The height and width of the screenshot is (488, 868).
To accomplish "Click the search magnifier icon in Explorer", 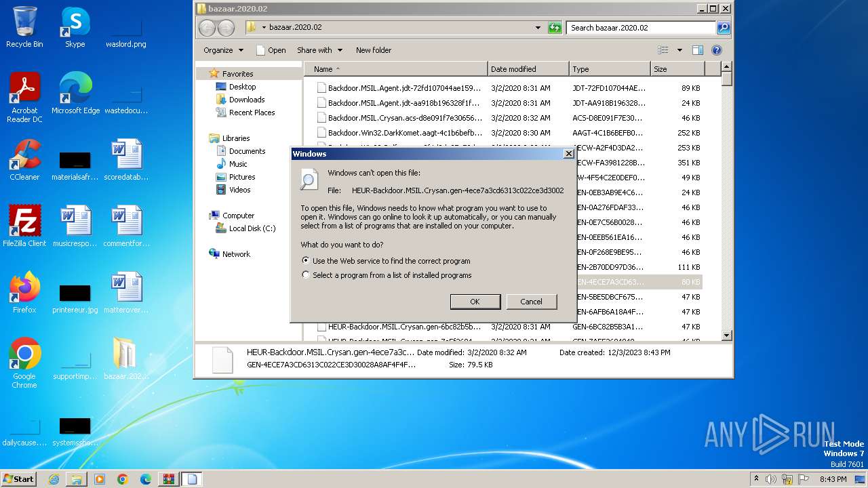I will [724, 28].
